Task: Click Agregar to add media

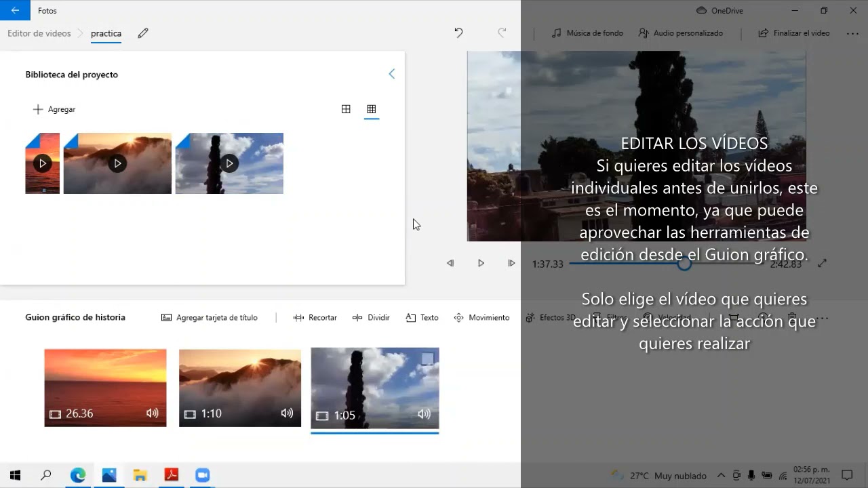Action: pos(54,109)
